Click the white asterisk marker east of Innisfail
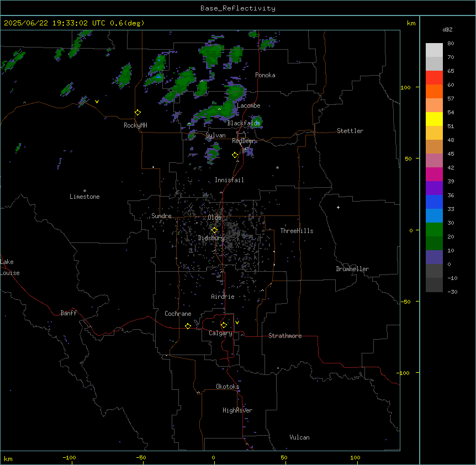Viewport: 476px width, 465px height. [277, 167]
